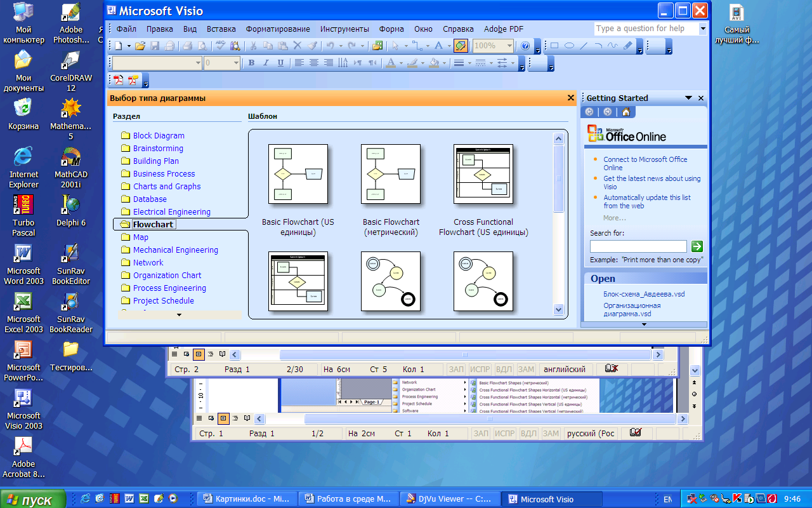Click the пуск Start button
The width and height of the screenshot is (812, 508).
point(33,500)
